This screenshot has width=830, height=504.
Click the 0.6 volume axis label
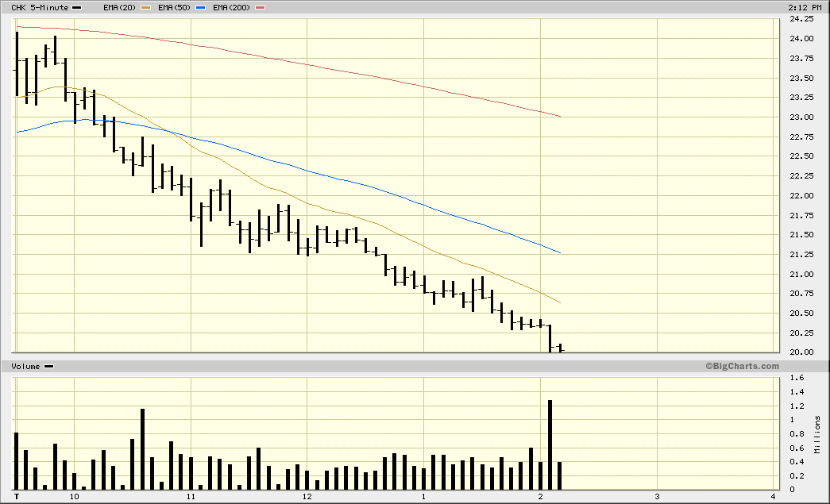click(x=797, y=448)
